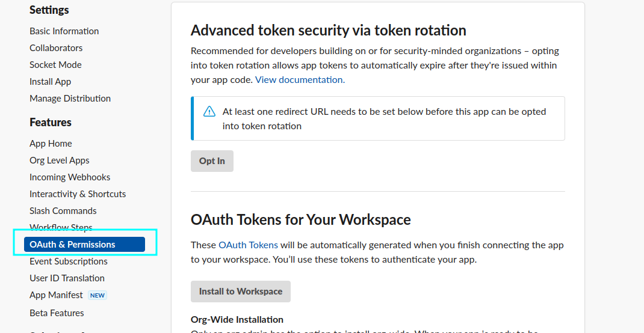
Task: Navigate to Manage Distribution
Action: [70, 99]
